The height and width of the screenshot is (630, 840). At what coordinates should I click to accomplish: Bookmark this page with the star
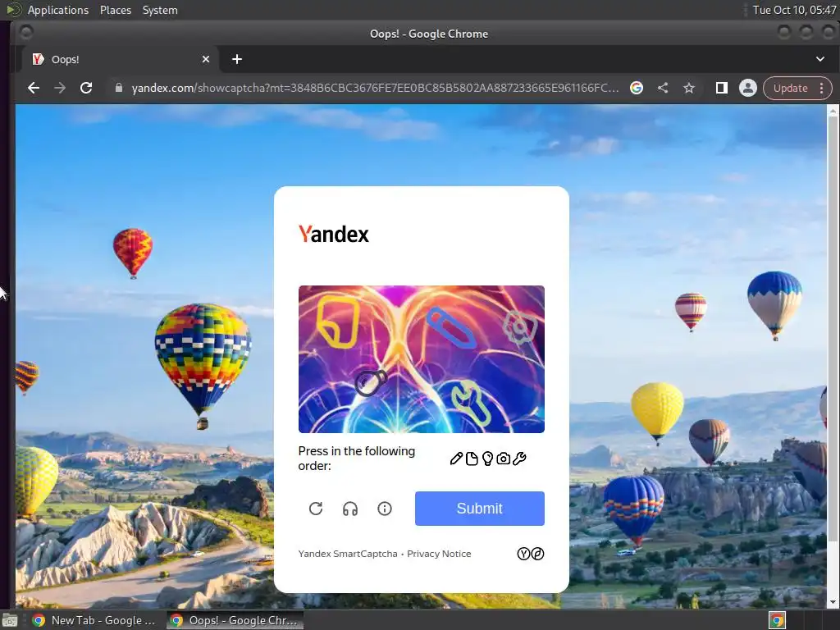tap(689, 88)
